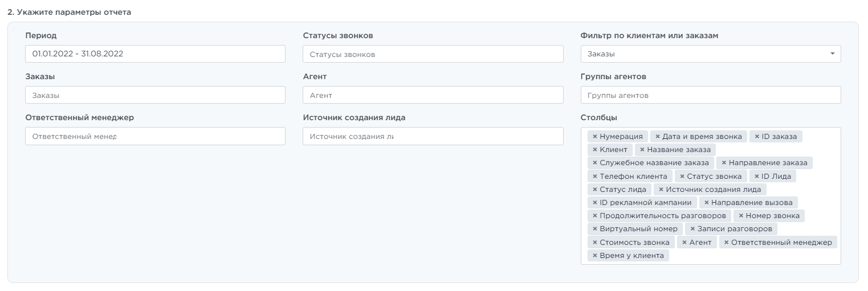868x291 pixels.
Task: Remove the Дата и время звонка tag
Action: pyautogui.click(x=658, y=137)
